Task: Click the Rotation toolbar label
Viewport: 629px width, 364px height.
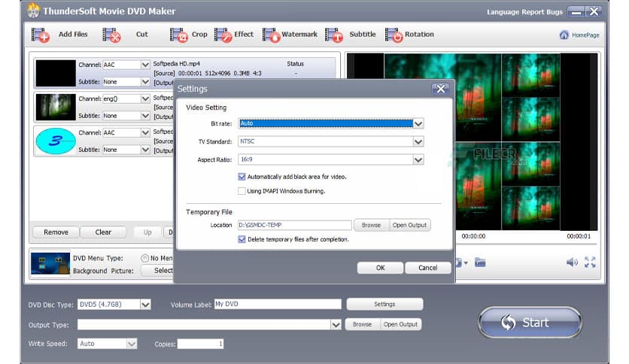Action: pyautogui.click(x=419, y=35)
